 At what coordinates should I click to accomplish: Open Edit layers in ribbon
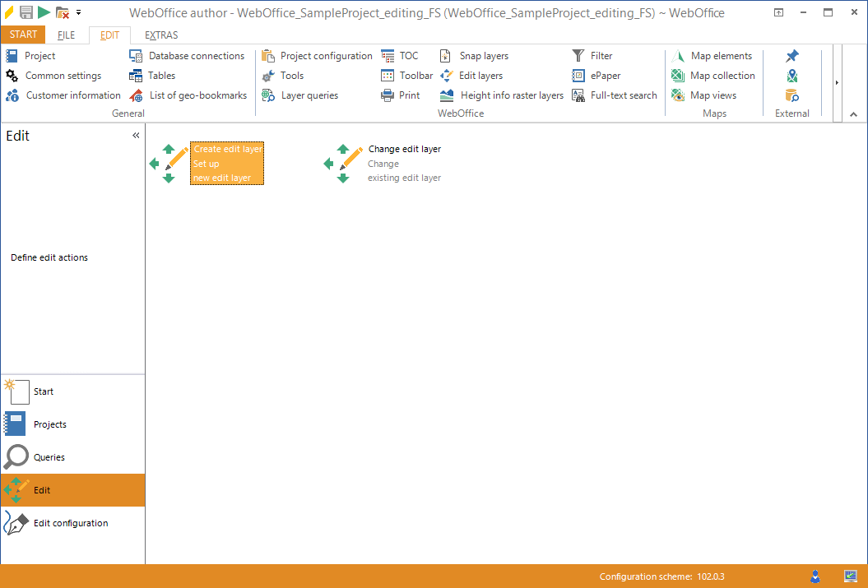[471, 76]
